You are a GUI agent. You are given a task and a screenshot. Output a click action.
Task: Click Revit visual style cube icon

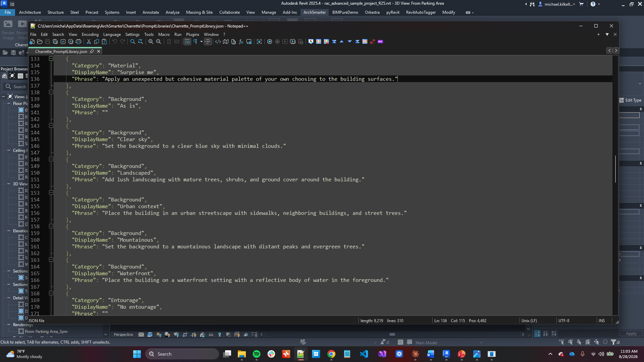click(150, 335)
